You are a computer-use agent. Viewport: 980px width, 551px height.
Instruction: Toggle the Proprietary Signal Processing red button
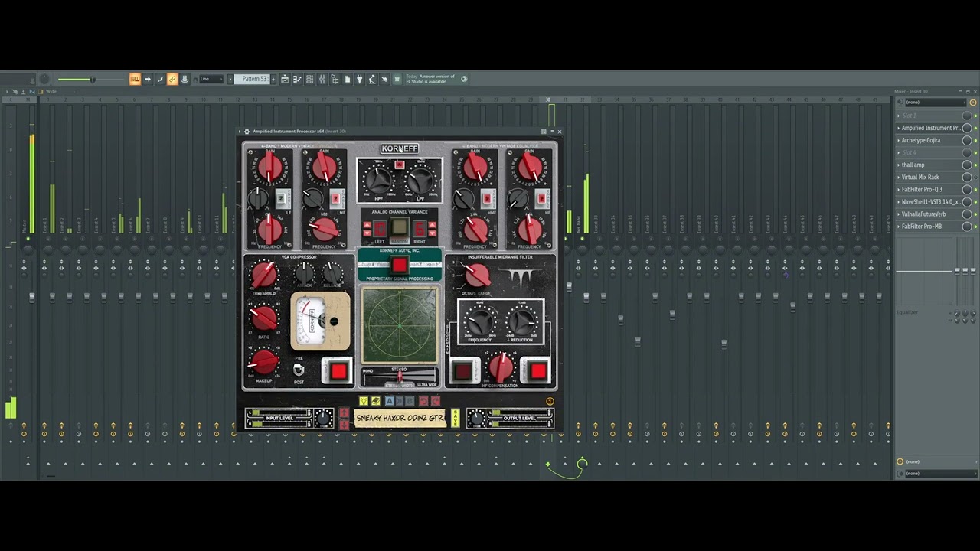pyautogui.click(x=400, y=265)
